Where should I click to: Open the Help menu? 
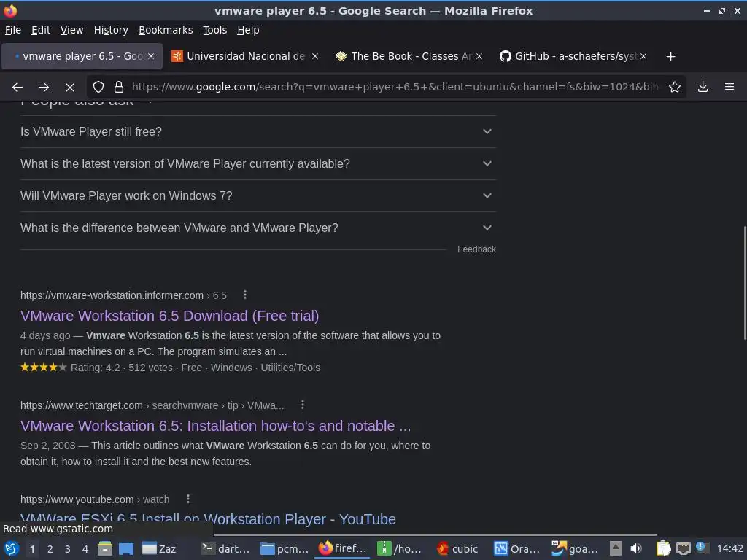pos(248,30)
